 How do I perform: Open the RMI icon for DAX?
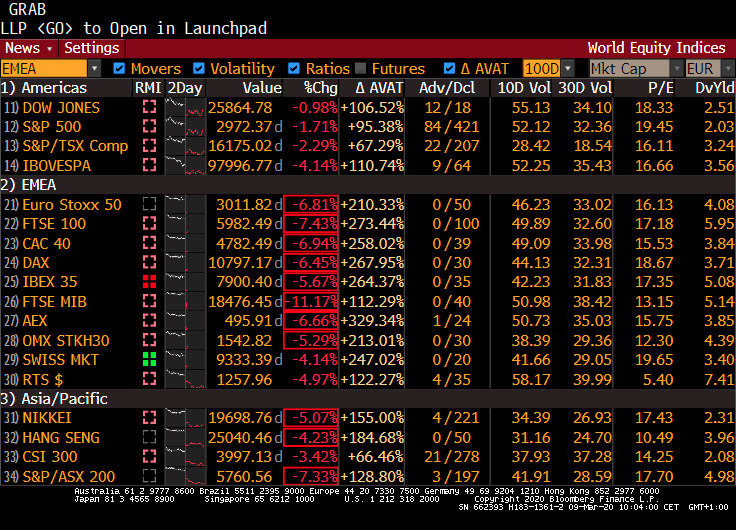149,262
